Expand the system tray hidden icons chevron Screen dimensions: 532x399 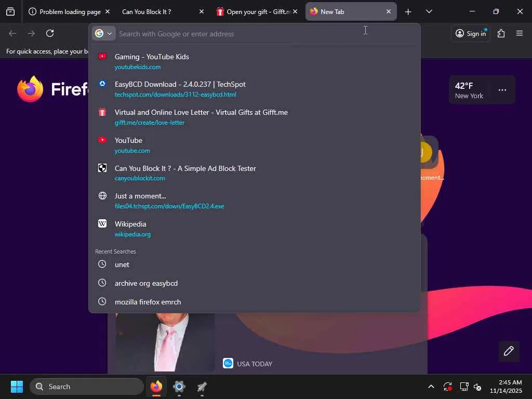click(431, 387)
